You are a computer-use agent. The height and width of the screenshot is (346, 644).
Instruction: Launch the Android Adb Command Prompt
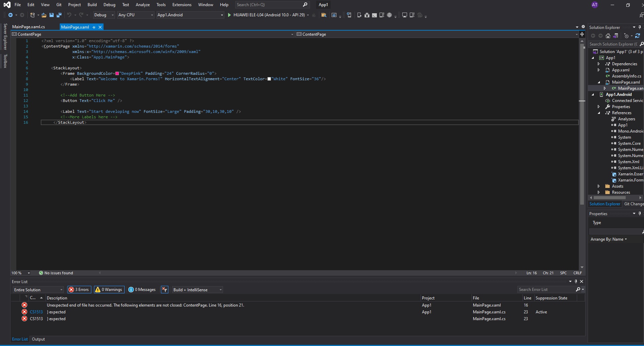tap(374, 15)
